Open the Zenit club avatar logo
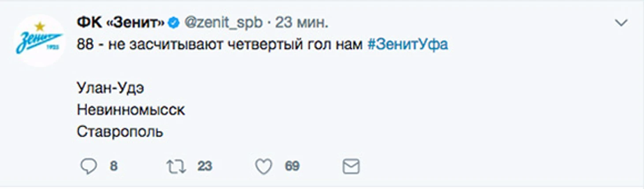644x189 pixels. (x=39, y=41)
